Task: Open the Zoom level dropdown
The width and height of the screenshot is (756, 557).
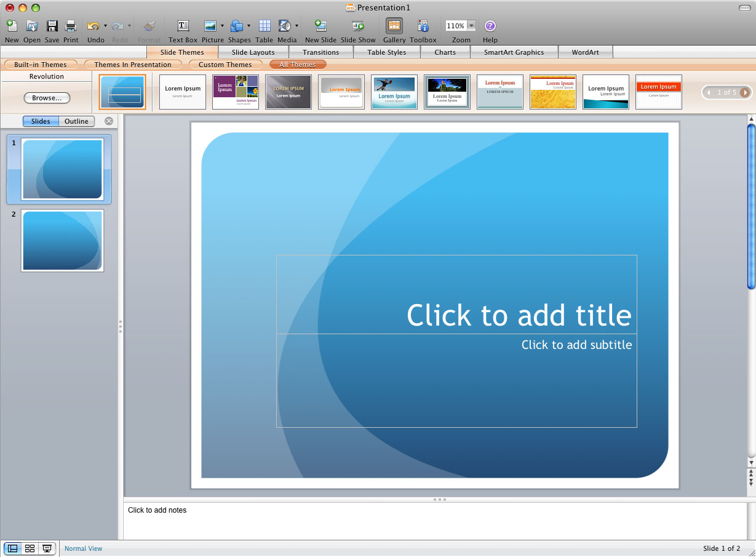Action: [472, 25]
